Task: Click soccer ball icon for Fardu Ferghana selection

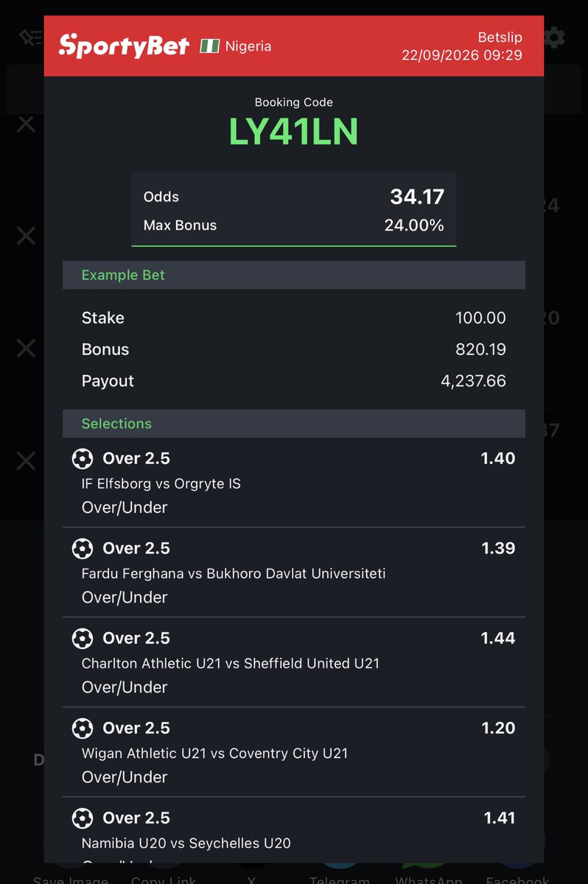Action: [83, 549]
